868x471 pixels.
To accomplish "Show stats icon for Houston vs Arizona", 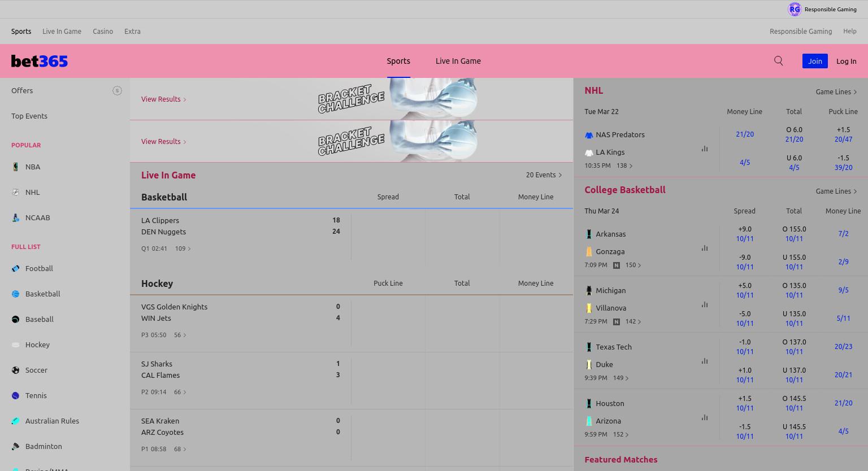I will tap(705, 417).
